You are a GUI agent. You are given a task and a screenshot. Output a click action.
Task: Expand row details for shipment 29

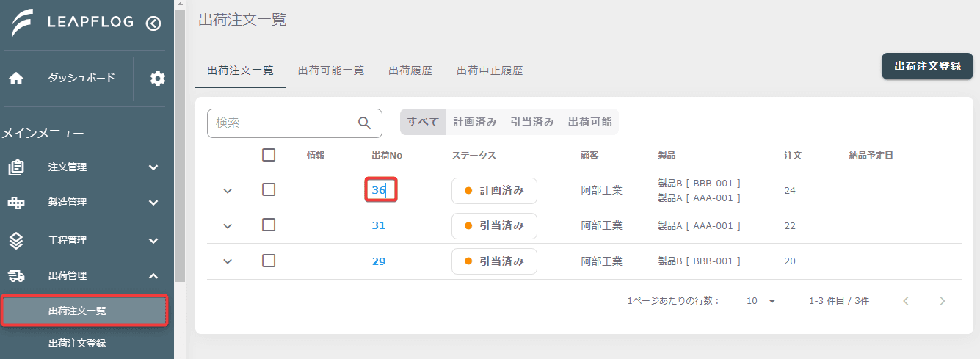click(228, 261)
